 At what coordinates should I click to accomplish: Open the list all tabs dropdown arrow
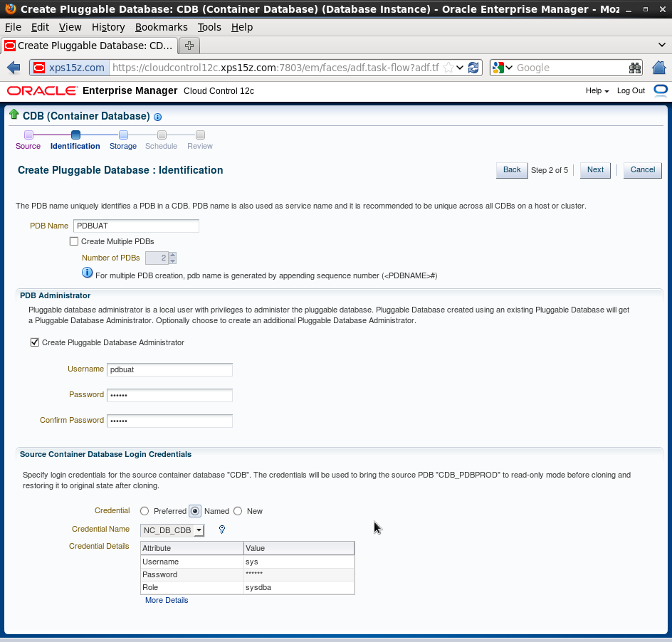tap(662, 45)
